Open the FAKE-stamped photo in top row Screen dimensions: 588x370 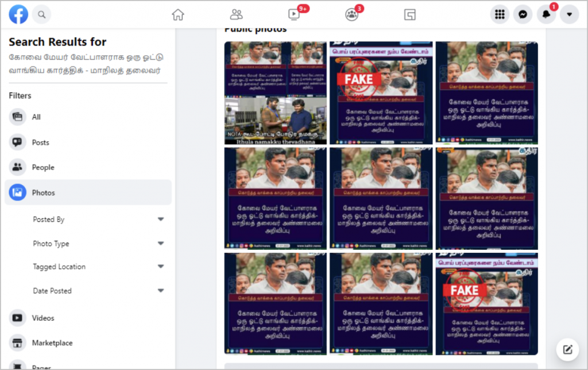coord(381,92)
